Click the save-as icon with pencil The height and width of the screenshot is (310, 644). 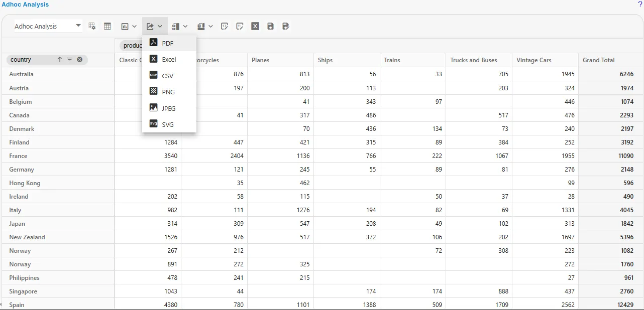click(x=286, y=26)
